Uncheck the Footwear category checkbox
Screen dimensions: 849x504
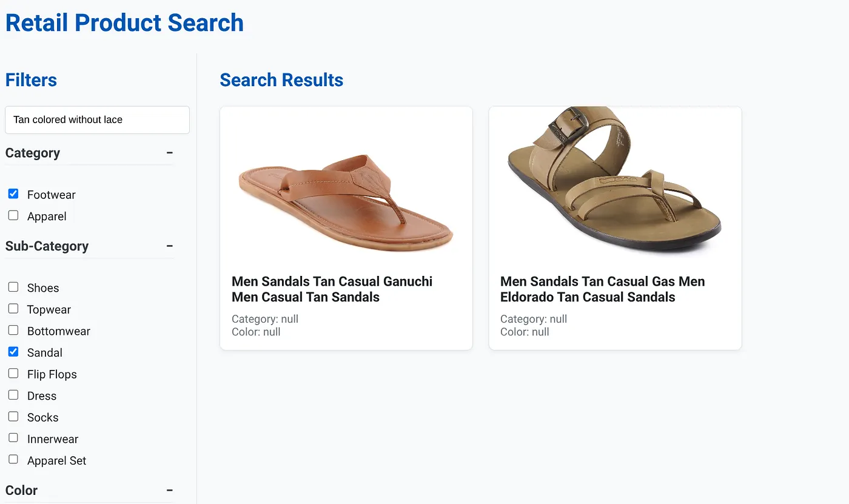(x=13, y=194)
